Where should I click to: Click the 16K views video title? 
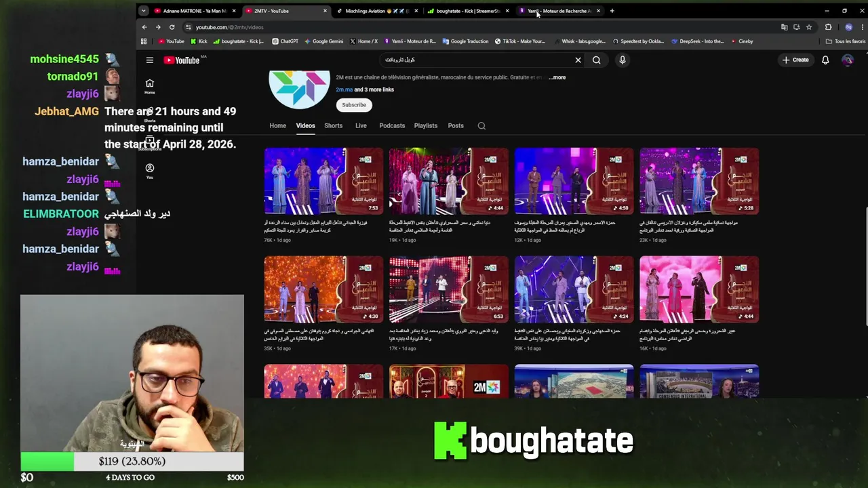pyautogui.click(x=688, y=335)
